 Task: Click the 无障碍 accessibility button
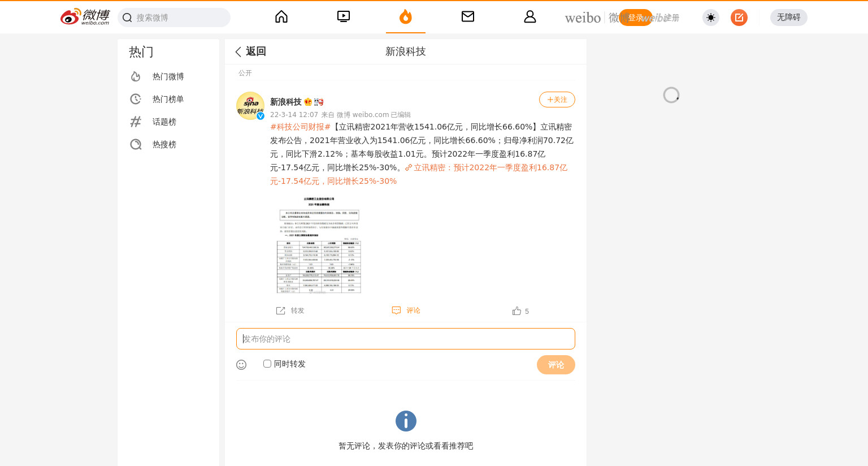(x=789, y=18)
